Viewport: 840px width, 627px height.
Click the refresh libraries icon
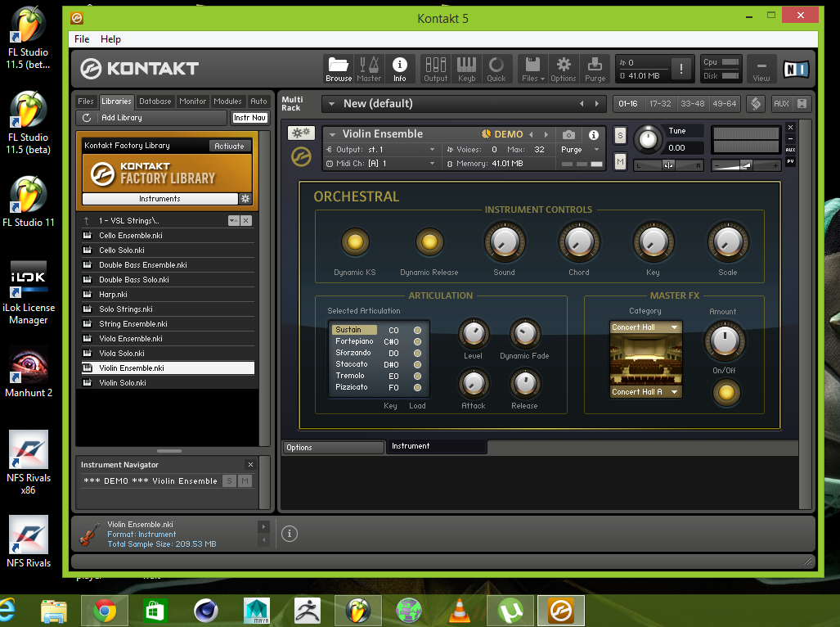click(x=87, y=117)
